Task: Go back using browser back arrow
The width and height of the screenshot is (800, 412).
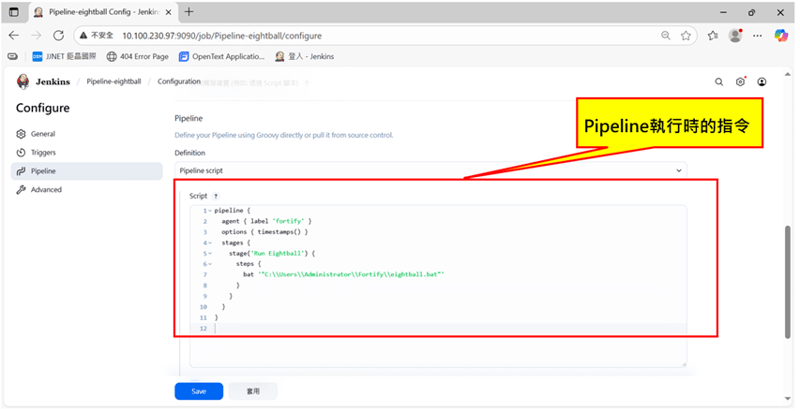Action: (14, 36)
